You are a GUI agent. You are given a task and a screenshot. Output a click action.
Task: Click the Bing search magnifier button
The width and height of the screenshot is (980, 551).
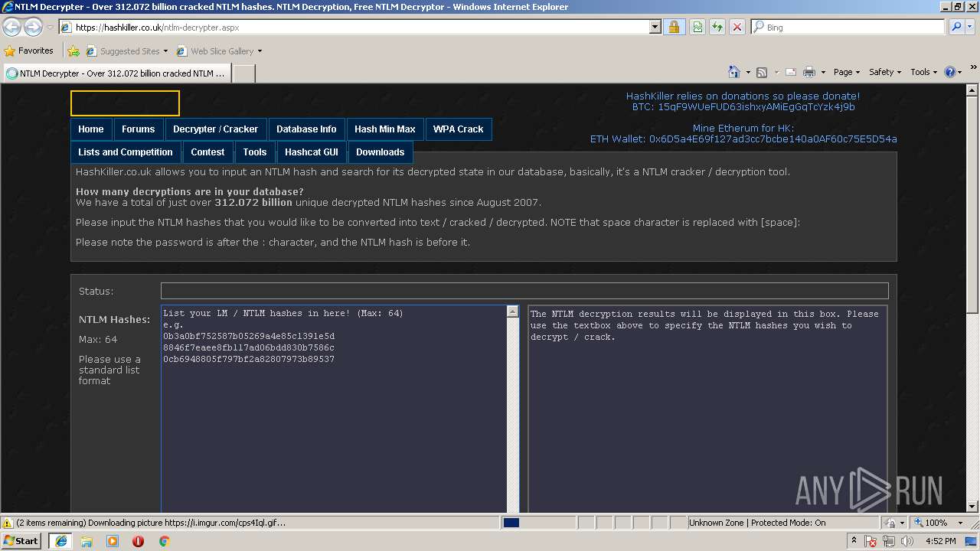coord(956,27)
